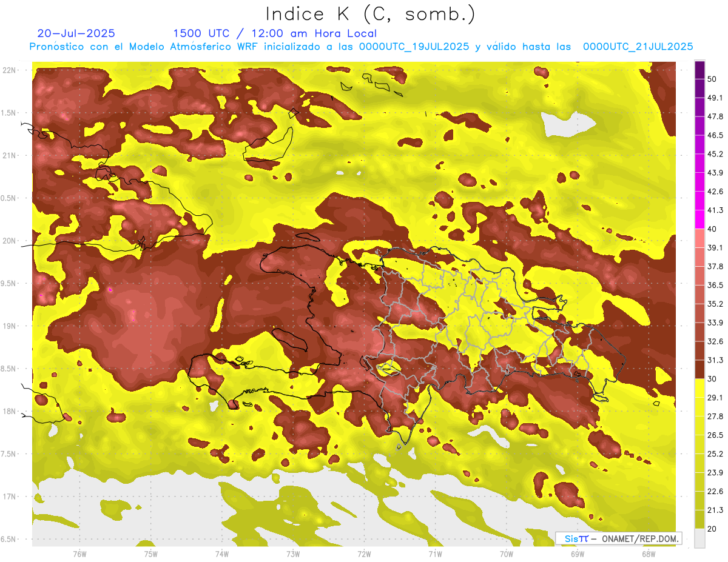The image size is (728, 562).
Task: Click the latitude label '19N'
Action: coord(10,326)
